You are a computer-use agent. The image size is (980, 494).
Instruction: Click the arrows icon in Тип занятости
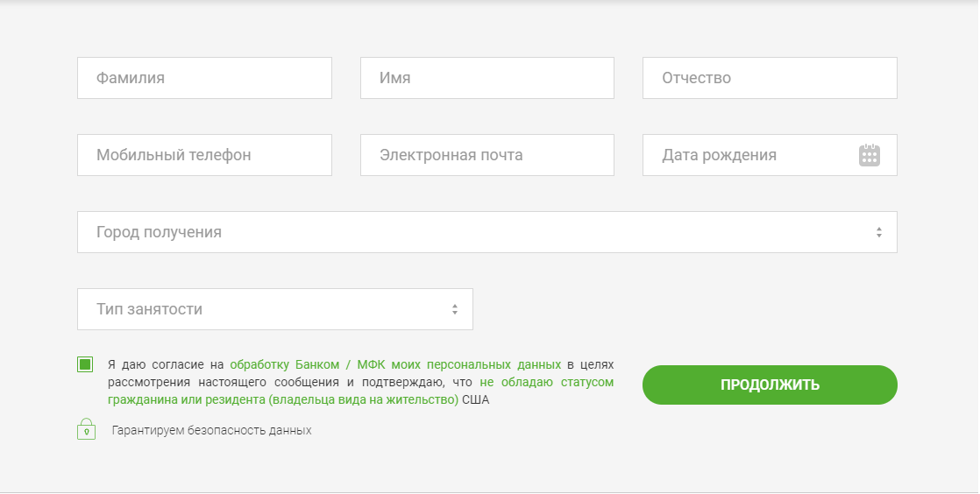[x=454, y=309]
